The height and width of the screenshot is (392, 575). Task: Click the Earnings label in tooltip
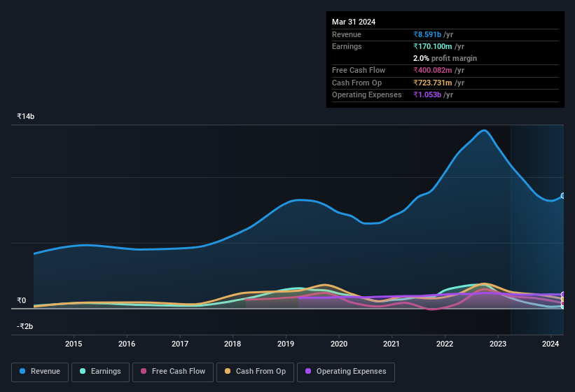(347, 46)
